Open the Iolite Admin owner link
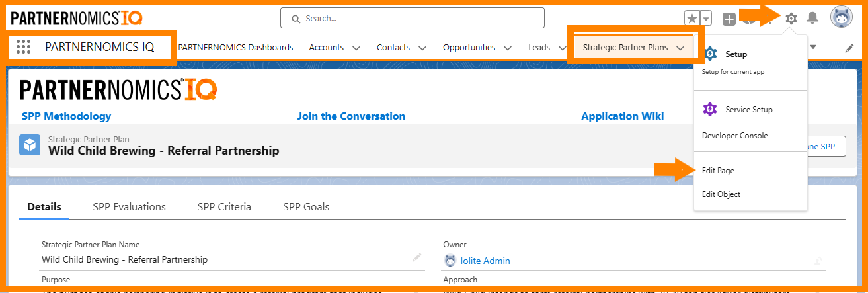 485,261
